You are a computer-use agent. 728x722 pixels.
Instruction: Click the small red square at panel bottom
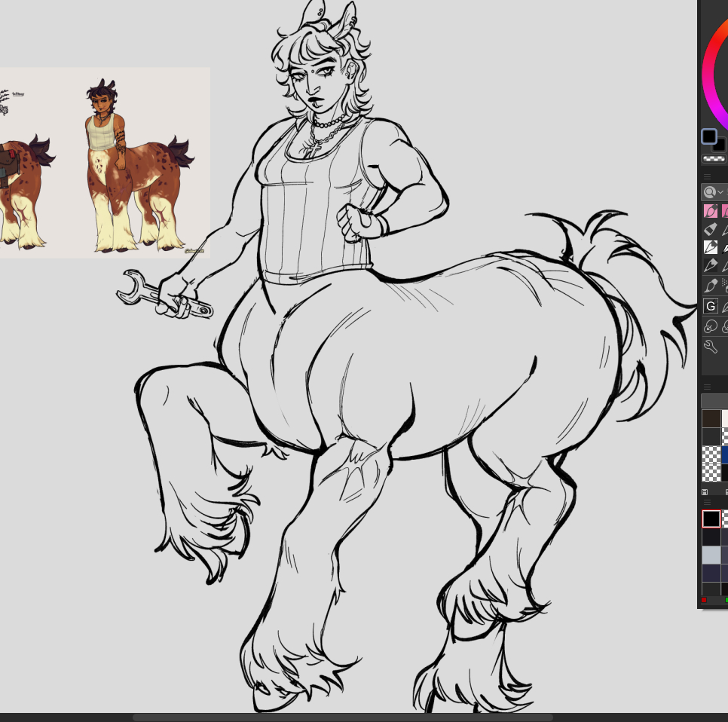704,601
